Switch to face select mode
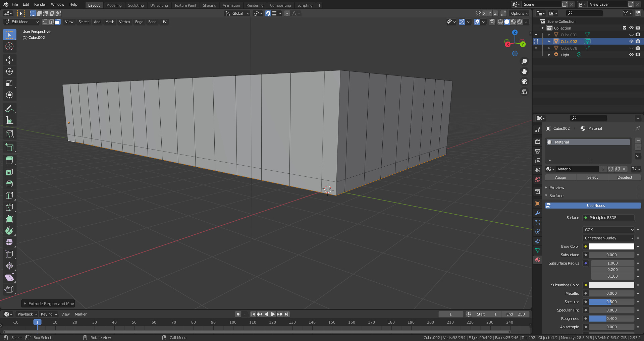The image size is (644, 341). 58,22
